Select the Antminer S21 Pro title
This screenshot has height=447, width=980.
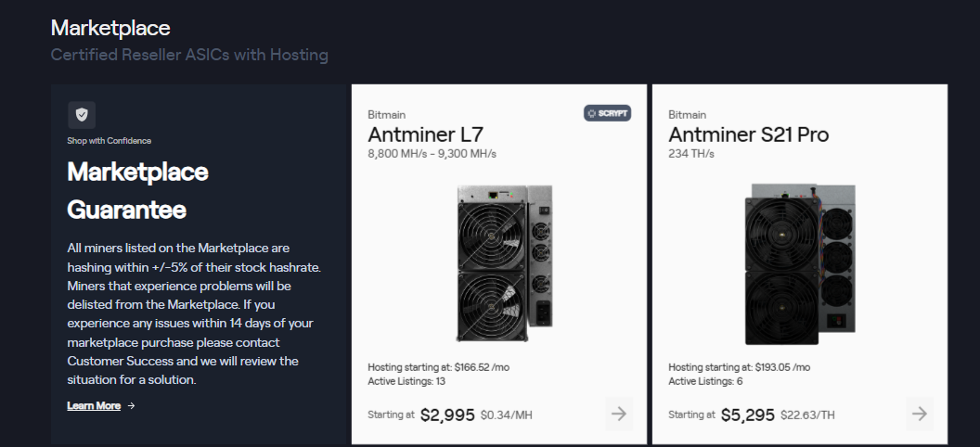[749, 134]
